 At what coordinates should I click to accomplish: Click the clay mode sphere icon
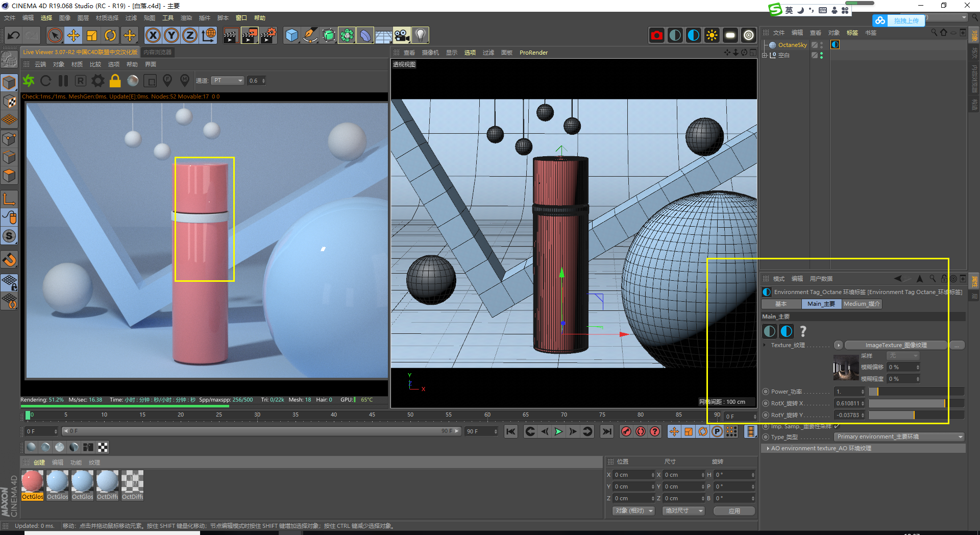click(x=133, y=81)
